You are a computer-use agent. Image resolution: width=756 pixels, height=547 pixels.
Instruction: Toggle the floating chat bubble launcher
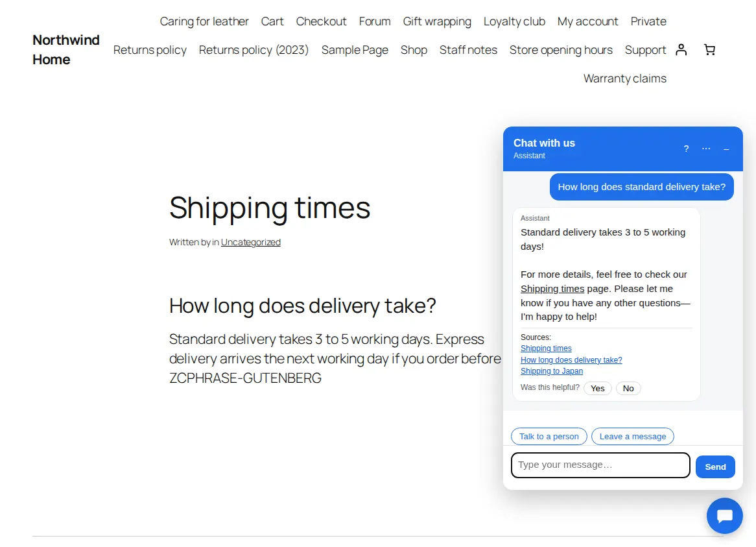(x=725, y=516)
